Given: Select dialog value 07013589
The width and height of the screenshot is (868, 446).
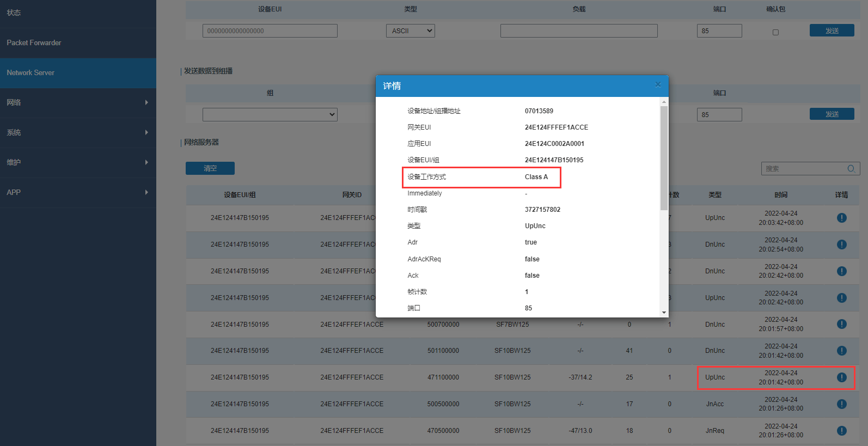Looking at the screenshot, I should pos(539,111).
